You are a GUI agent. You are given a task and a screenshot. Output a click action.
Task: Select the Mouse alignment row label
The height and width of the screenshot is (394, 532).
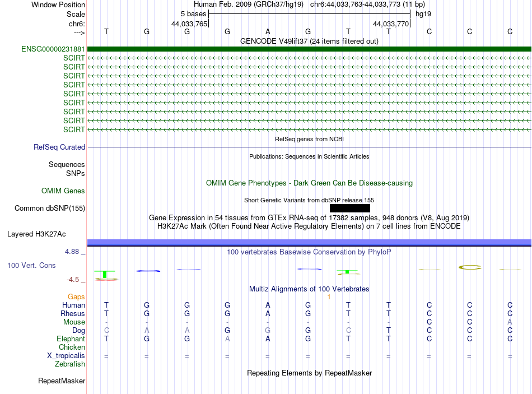tap(74, 322)
